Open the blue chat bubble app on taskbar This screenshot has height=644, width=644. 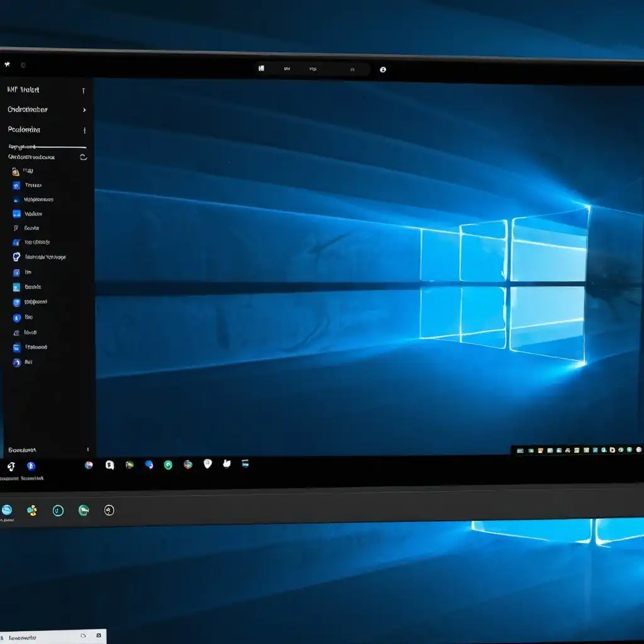(x=148, y=465)
